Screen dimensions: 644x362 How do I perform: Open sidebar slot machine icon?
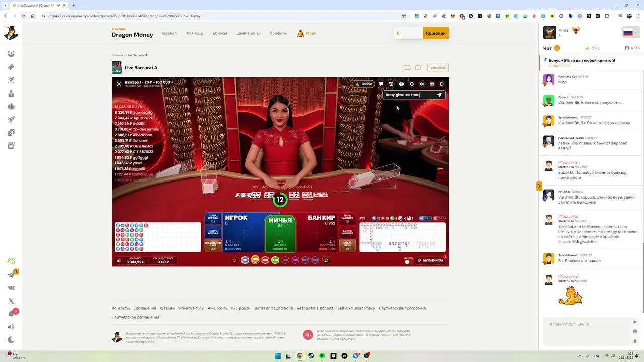11,146
